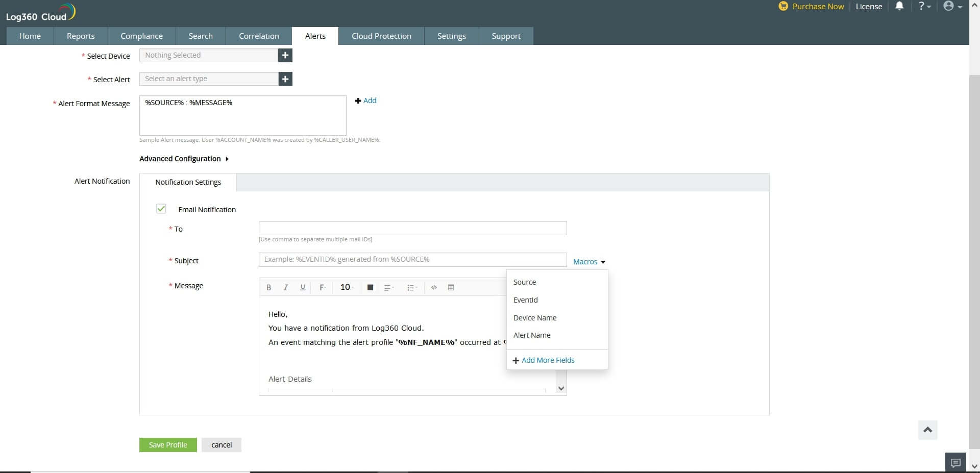Open the help question mark menu
Viewport: 980px width, 473px height.
coord(924,6)
